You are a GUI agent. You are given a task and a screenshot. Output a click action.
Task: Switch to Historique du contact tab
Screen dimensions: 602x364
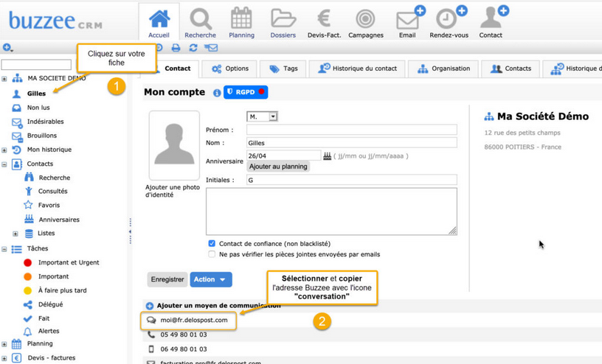click(x=357, y=69)
